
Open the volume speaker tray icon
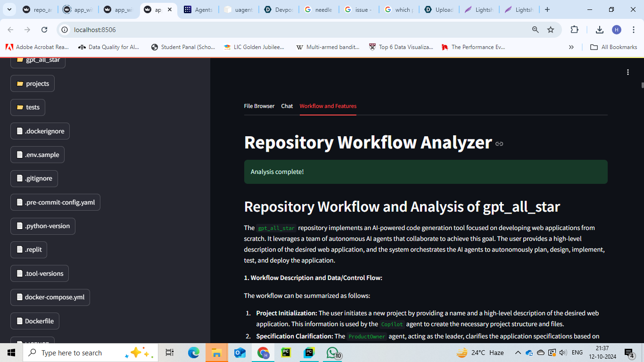click(x=562, y=353)
